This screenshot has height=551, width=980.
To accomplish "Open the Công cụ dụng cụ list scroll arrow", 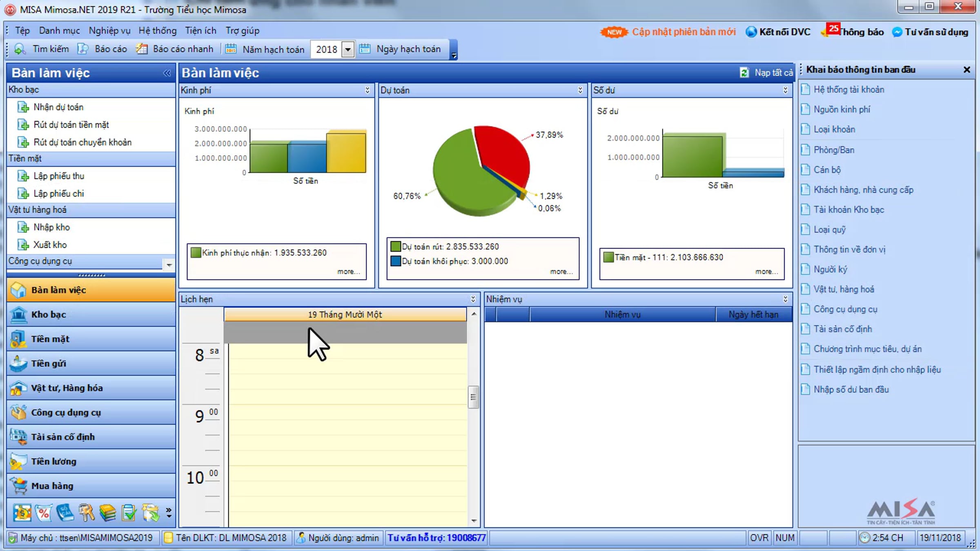I will [169, 265].
